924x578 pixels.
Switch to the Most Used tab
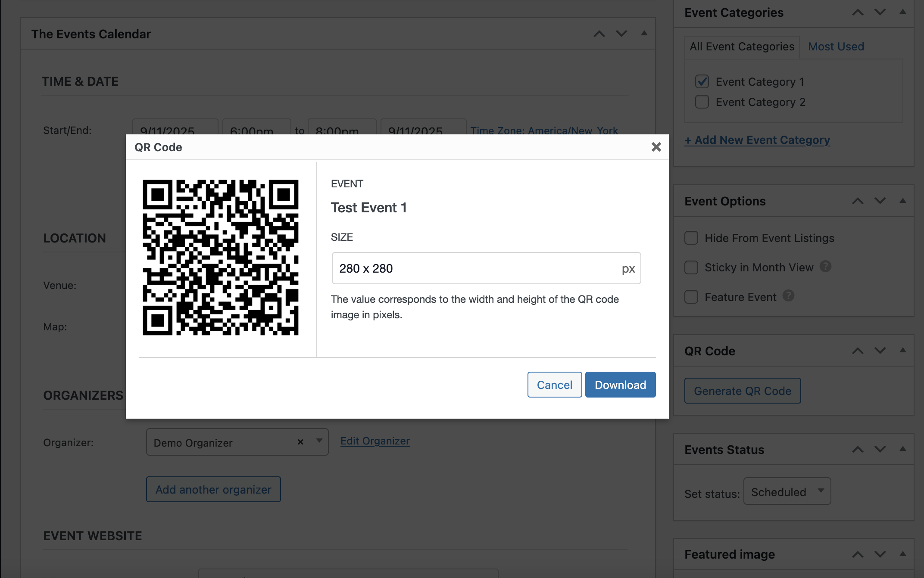tap(836, 47)
